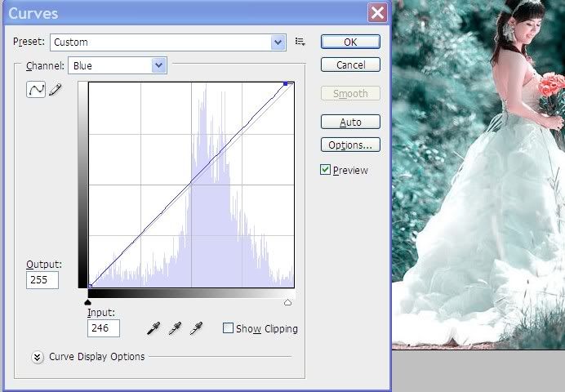This screenshot has height=392, width=565.
Task: Click the white point slider triangle
Action: tap(287, 302)
